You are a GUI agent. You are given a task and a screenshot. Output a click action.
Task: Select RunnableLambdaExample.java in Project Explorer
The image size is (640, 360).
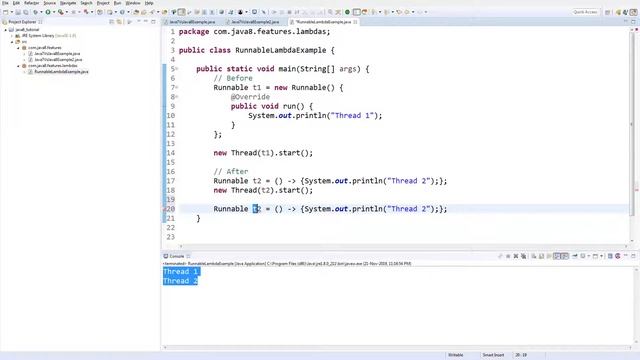click(x=61, y=71)
